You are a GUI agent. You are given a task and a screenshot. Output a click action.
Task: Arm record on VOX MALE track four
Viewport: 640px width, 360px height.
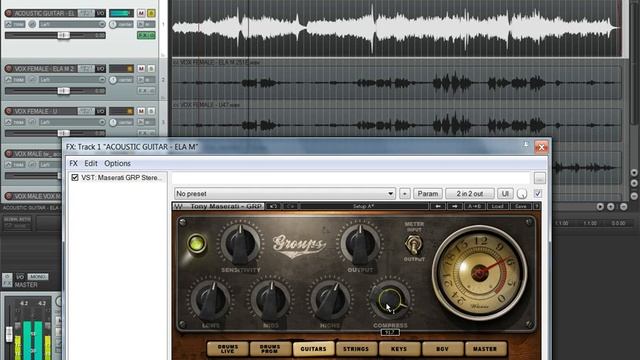pyautogui.click(x=9, y=153)
